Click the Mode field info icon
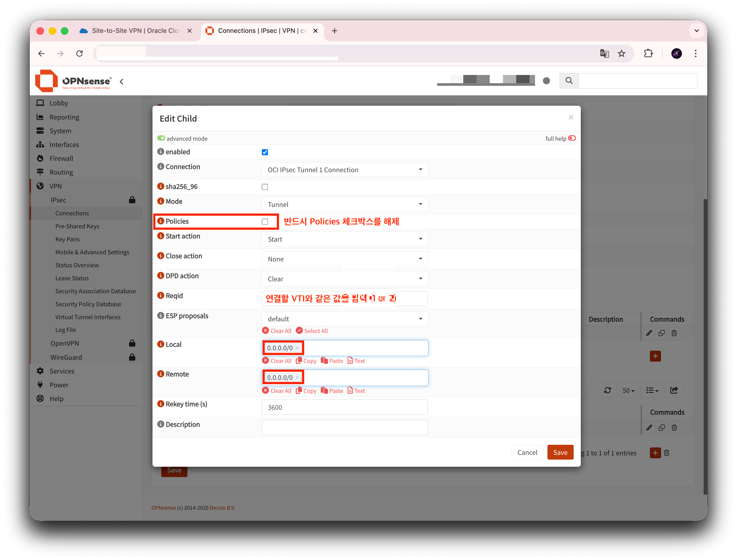This screenshot has width=737, height=560. click(x=161, y=201)
